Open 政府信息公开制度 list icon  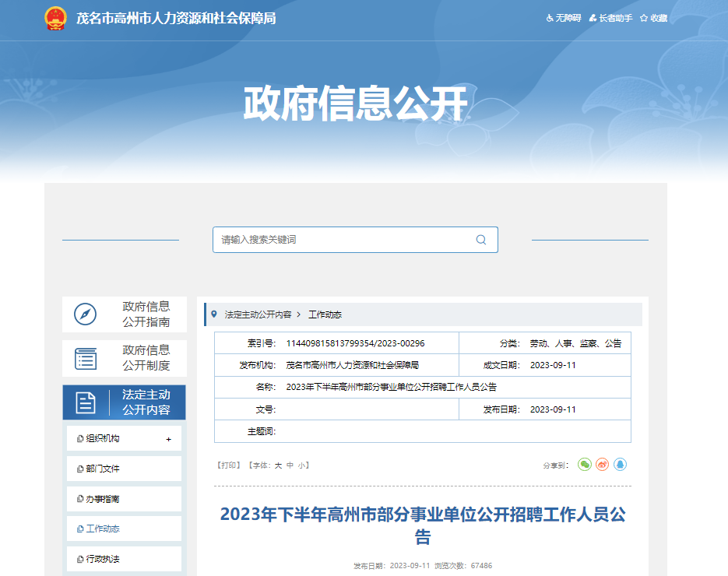click(85, 359)
